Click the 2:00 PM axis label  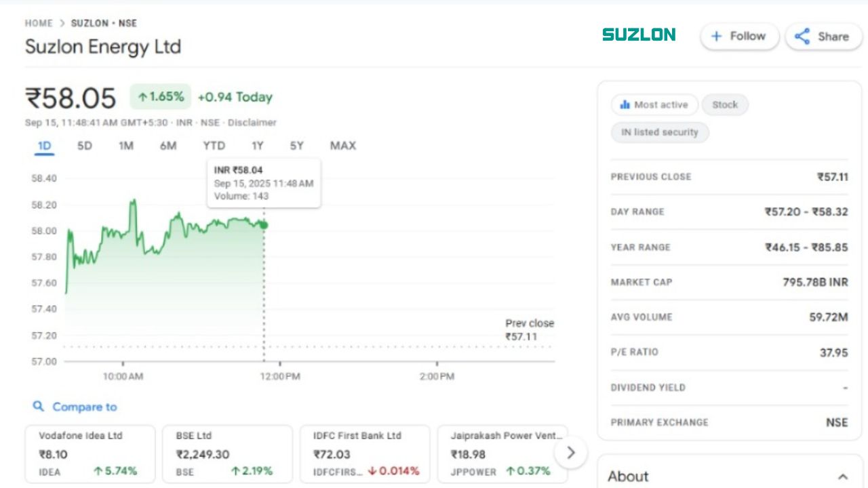point(437,376)
